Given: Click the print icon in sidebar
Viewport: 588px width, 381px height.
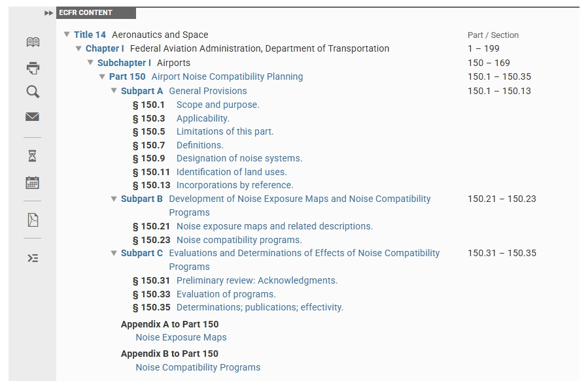Looking at the screenshot, I should [33, 67].
